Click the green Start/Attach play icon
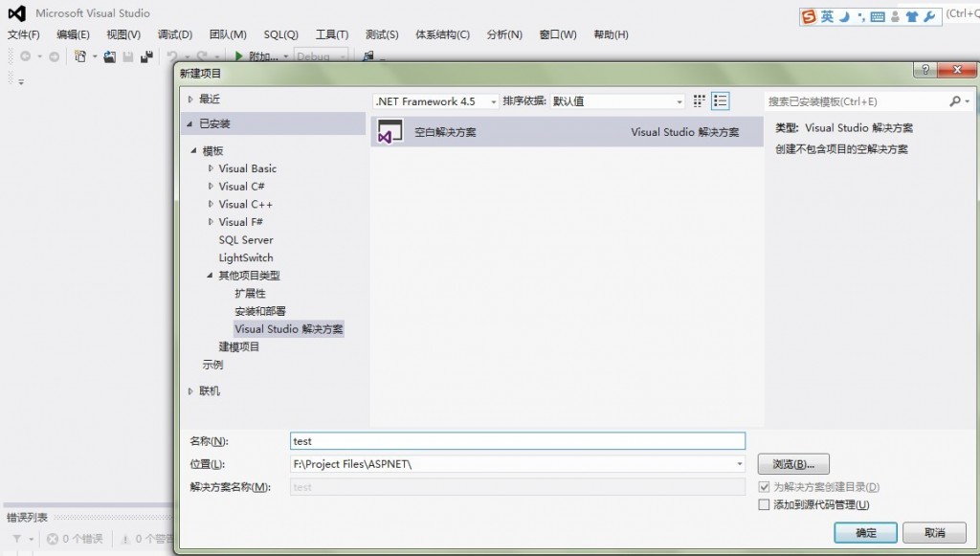Viewport: 980px width, 556px height. [238, 56]
